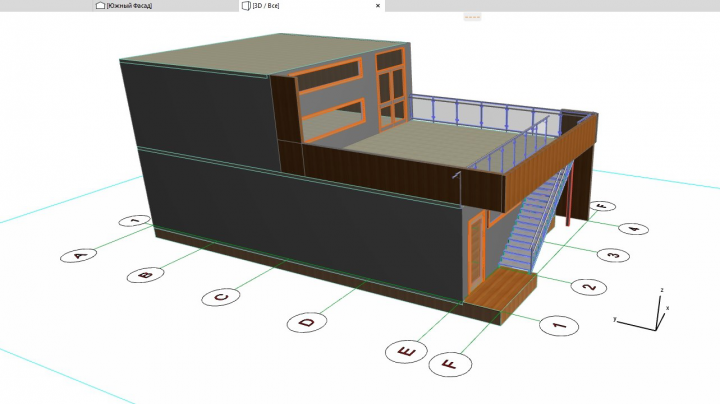Viewport: 720px width, 404px height.
Task: Select the orange entrance door on ground floor
Action: [477, 253]
